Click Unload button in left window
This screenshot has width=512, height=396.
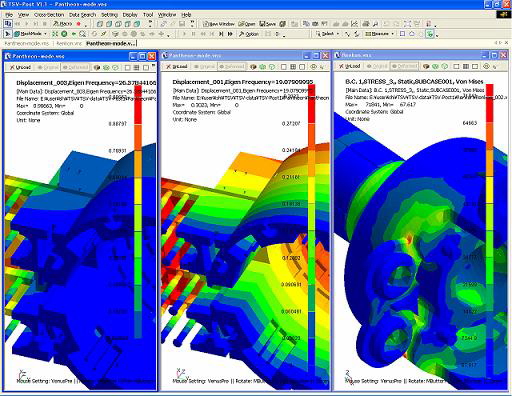pos(20,67)
